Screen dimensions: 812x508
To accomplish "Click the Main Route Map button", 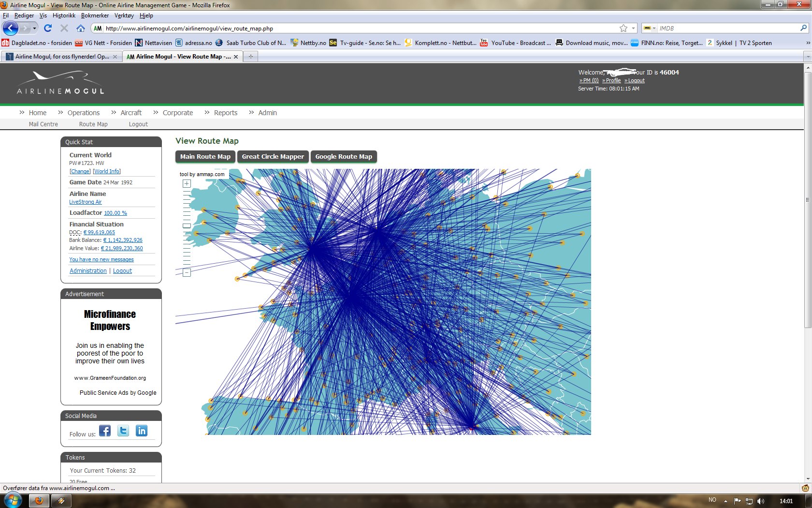I will point(205,157).
